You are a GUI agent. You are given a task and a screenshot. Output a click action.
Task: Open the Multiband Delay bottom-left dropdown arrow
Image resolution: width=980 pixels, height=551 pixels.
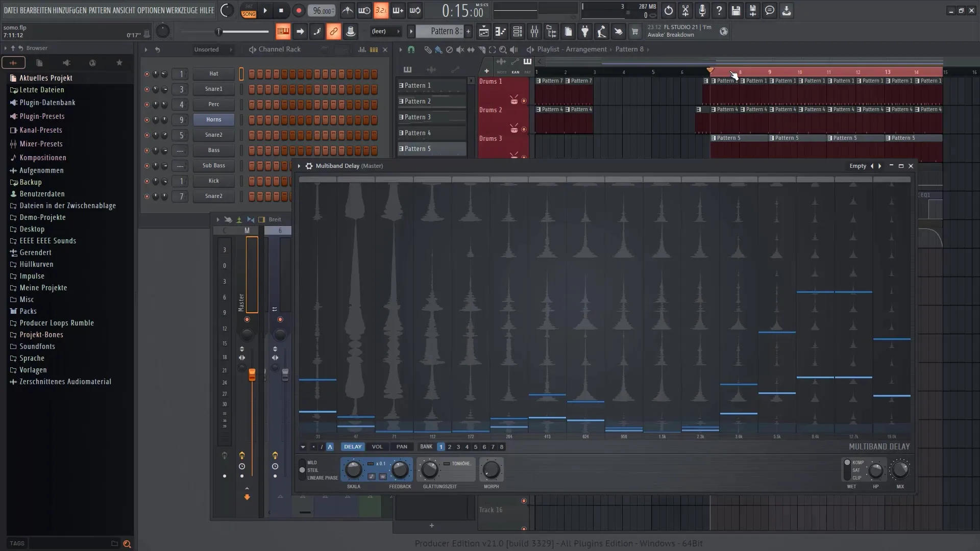303,447
